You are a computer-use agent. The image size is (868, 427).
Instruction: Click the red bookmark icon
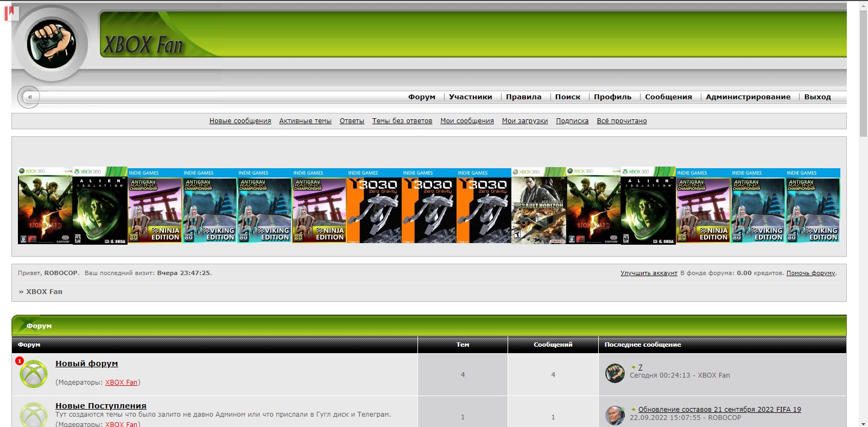[11, 13]
